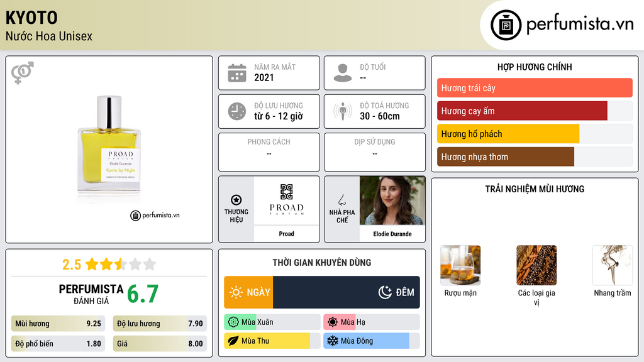Click the Đêm nighttime segment
Viewport: 644px width, 362px height.
(x=347, y=292)
